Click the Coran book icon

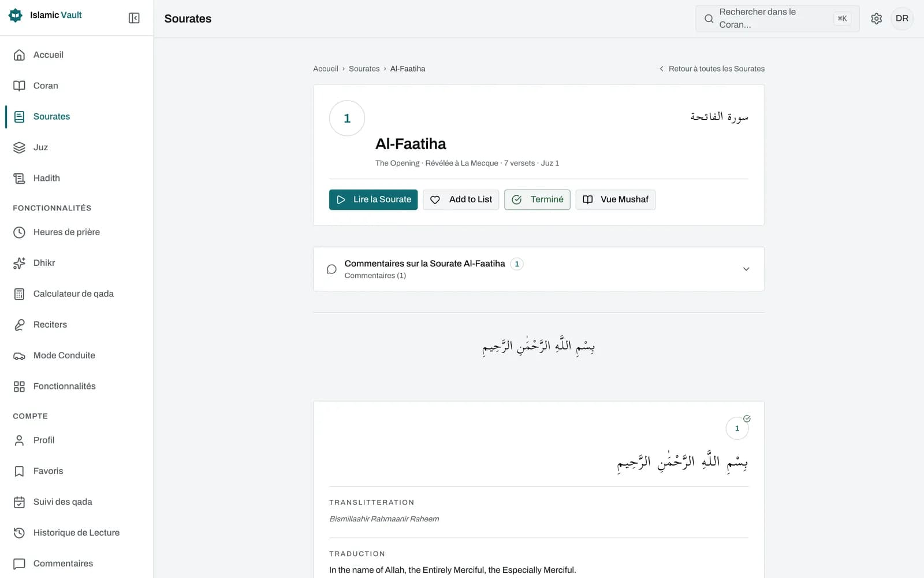(19, 86)
